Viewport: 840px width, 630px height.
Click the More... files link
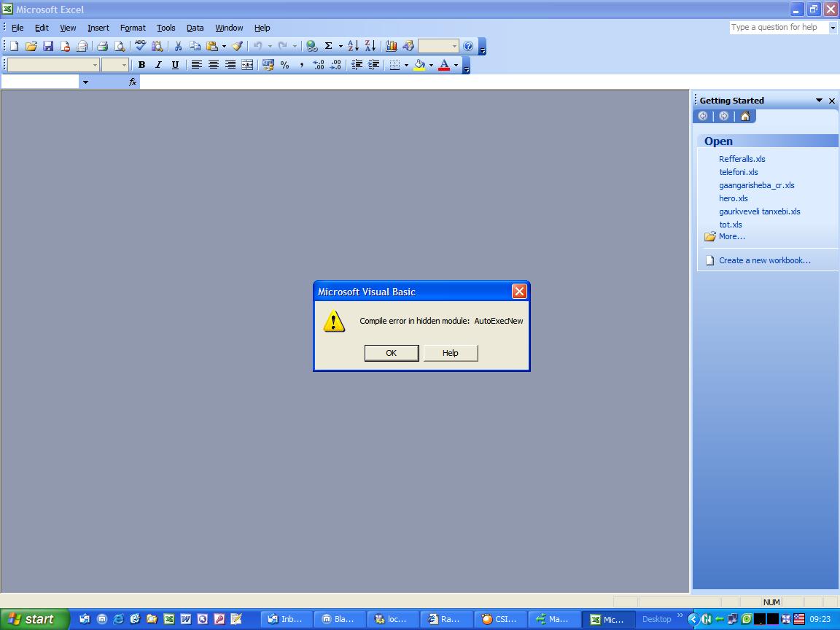tap(732, 236)
